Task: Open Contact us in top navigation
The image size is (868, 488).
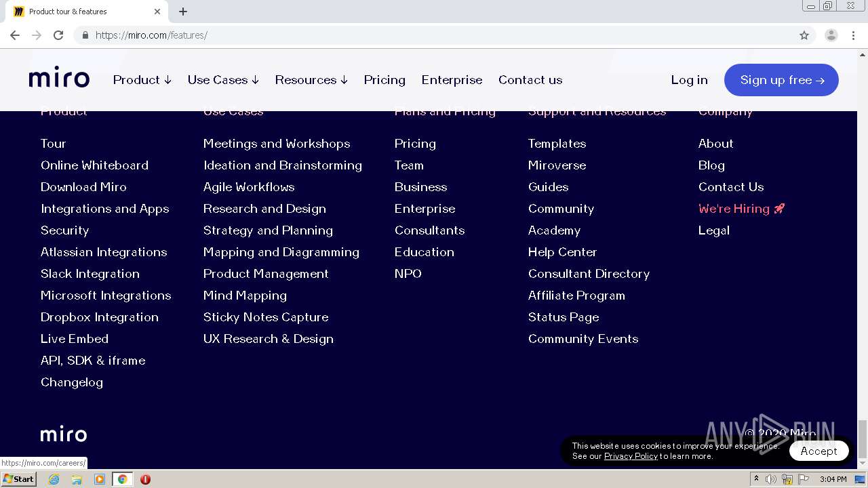Action: (x=530, y=80)
